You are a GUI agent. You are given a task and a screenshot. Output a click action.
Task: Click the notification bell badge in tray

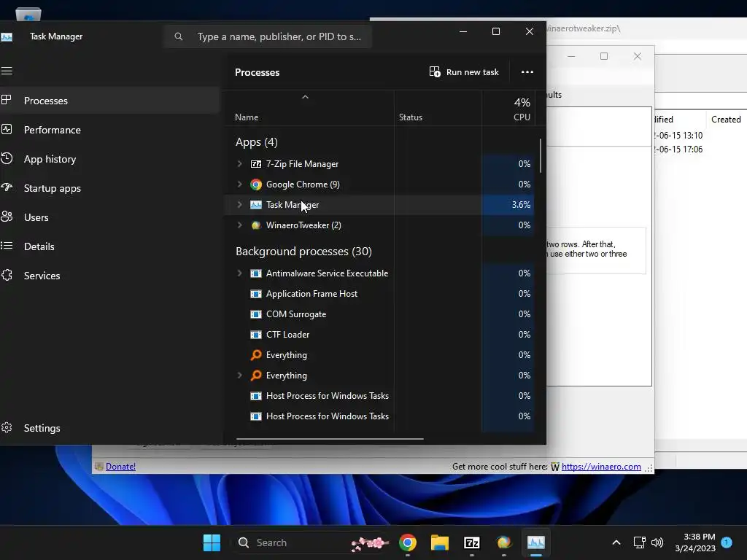(x=727, y=542)
